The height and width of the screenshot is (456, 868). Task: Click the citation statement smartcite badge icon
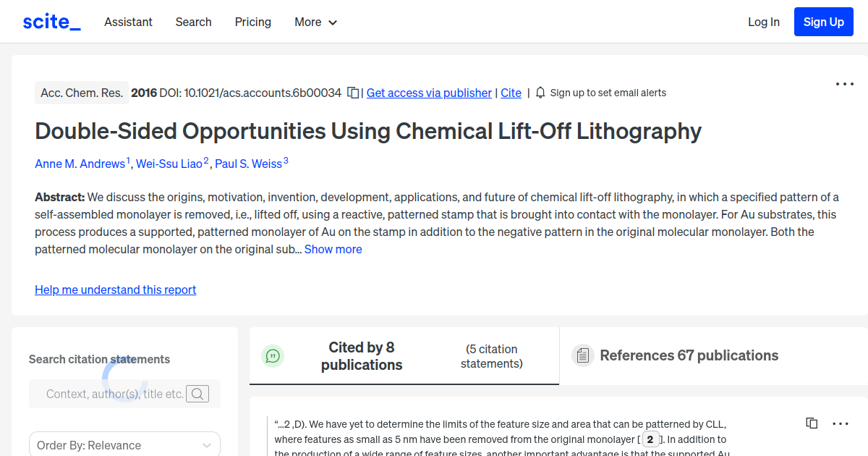tap(273, 355)
